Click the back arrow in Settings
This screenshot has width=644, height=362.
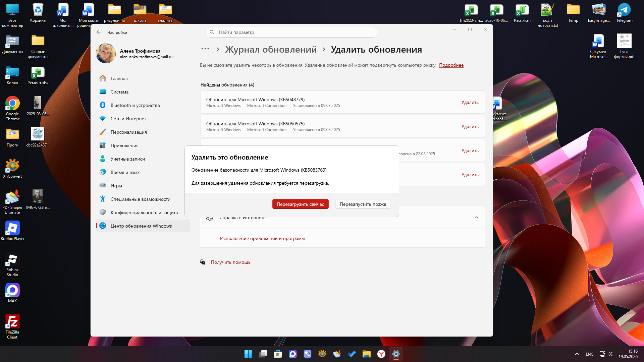point(99,32)
